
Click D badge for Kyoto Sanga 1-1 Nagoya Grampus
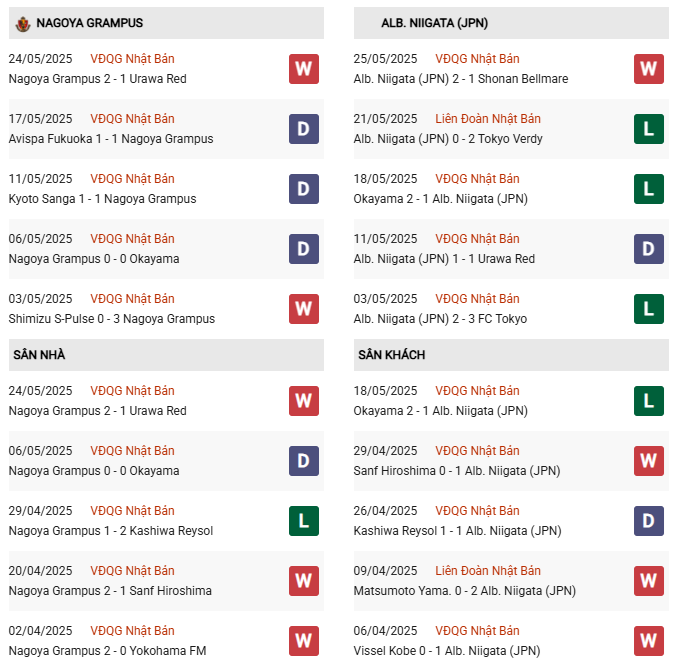(x=303, y=189)
